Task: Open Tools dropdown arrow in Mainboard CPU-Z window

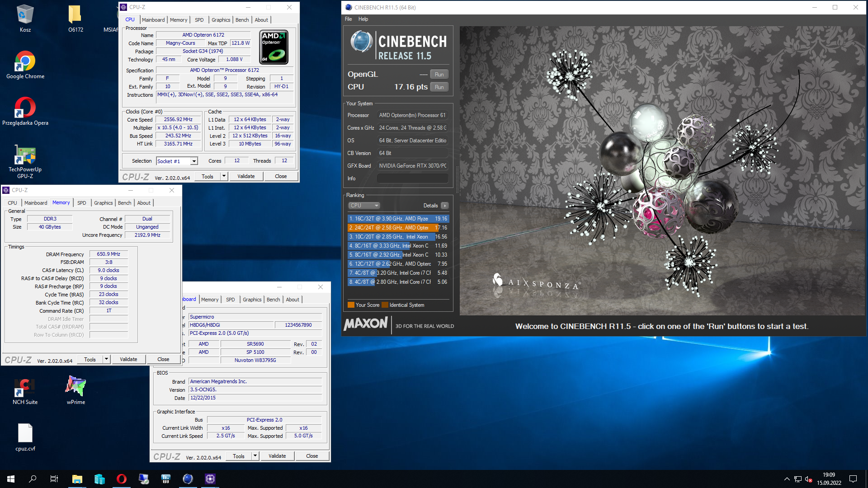Action: click(x=255, y=456)
